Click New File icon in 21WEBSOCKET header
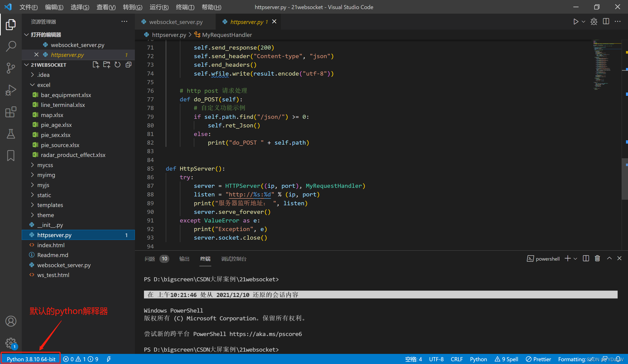 [96, 65]
